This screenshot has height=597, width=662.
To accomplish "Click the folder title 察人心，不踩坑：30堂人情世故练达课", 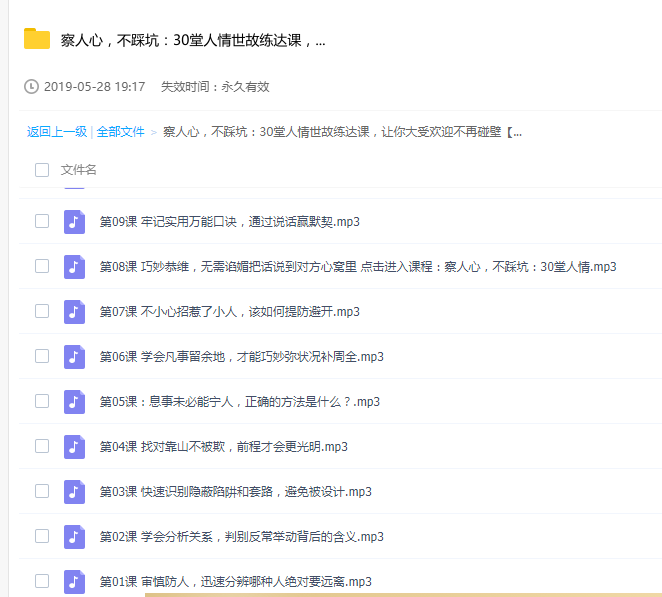I will pos(193,40).
